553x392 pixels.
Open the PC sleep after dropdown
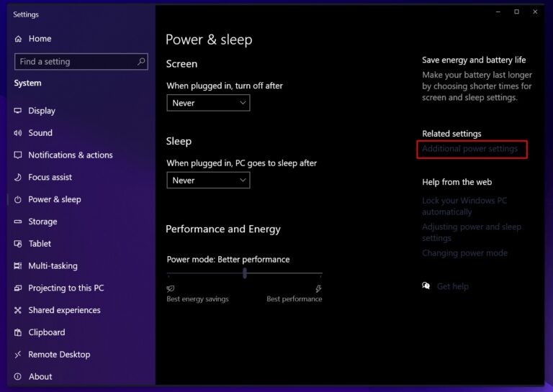click(208, 181)
